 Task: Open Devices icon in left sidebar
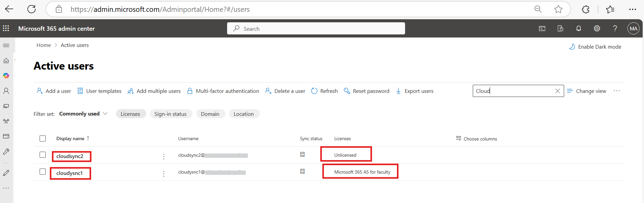6,106
